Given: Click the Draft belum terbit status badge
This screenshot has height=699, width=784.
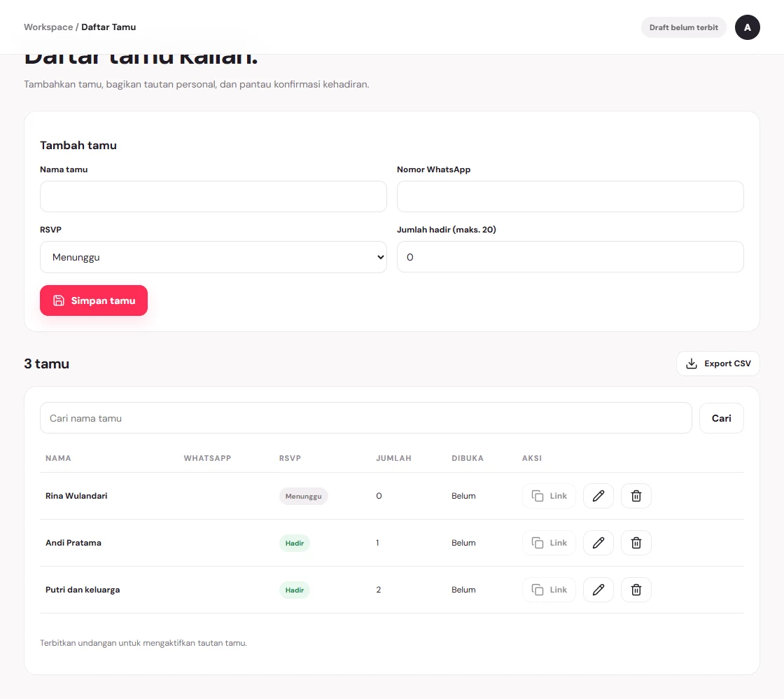Looking at the screenshot, I should point(683,27).
